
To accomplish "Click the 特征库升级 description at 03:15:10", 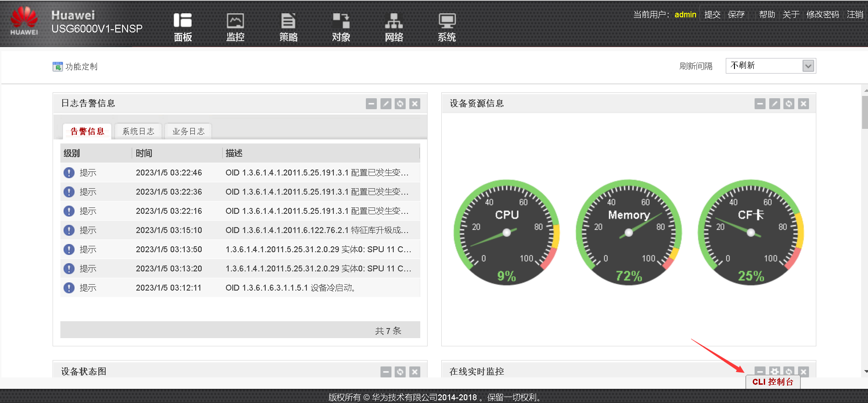I will [317, 230].
